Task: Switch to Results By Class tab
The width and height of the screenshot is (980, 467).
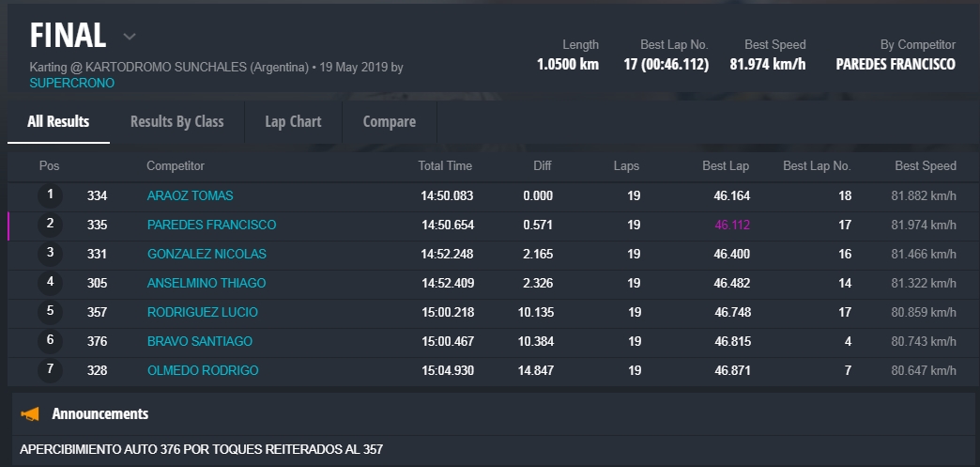Action: pyautogui.click(x=176, y=121)
